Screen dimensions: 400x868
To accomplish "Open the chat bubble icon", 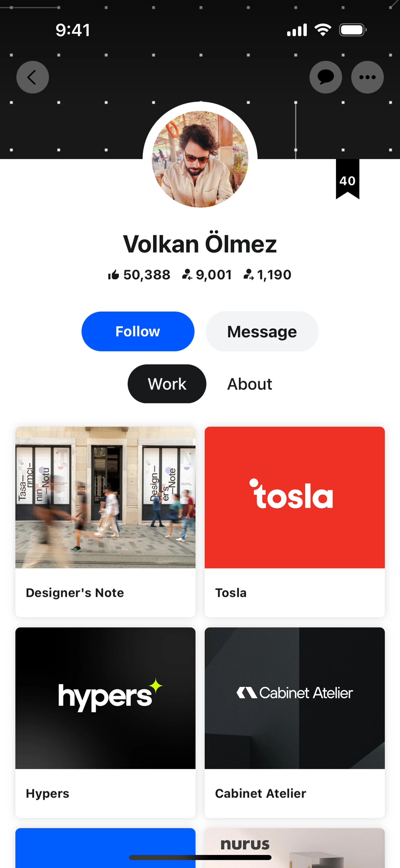I will point(326,77).
